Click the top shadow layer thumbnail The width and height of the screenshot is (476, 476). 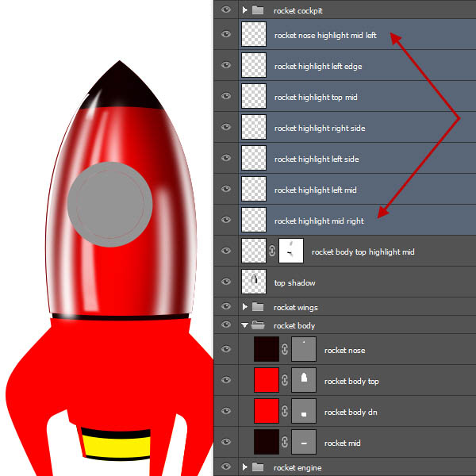pyautogui.click(x=254, y=282)
